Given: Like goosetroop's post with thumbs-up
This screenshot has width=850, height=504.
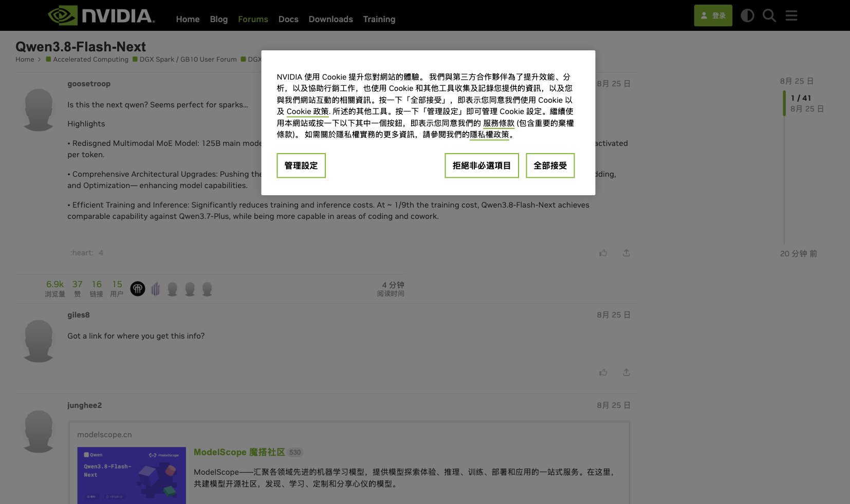Looking at the screenshot, I should [x=603, y=253].
